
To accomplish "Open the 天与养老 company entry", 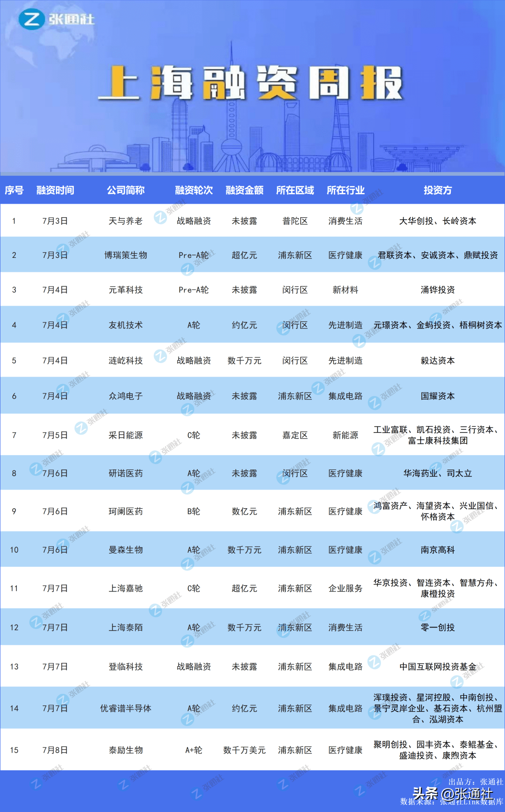I will (125, 221).
